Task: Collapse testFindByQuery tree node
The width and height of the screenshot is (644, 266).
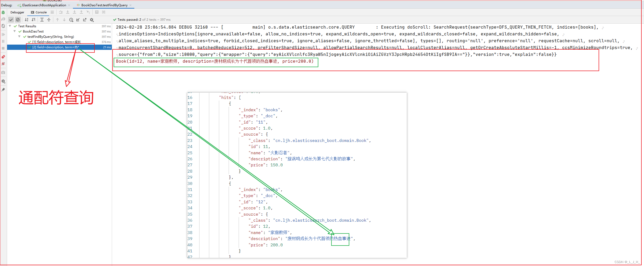Action: [19, 36]
